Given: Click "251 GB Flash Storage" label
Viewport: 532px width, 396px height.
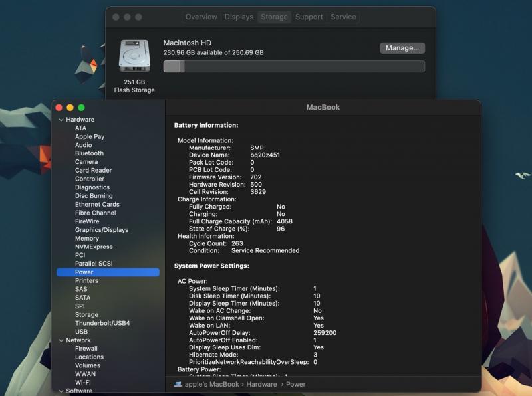Looking at the screenshot, I should point(134,86).
